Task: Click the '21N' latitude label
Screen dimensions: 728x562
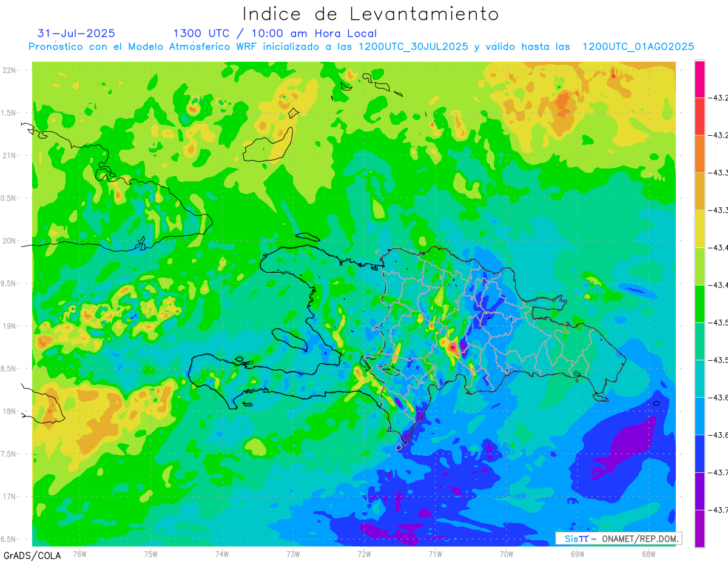Action: coord(9,156)
